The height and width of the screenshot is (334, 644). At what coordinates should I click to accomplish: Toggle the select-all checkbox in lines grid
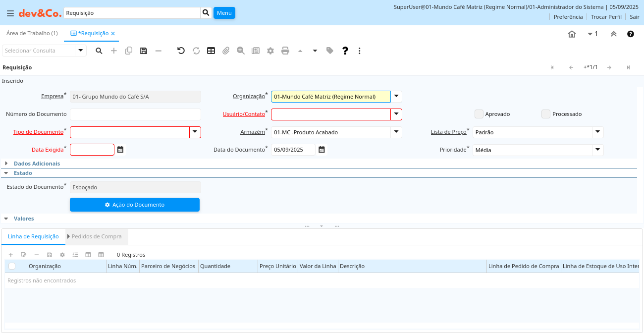tap(12, 266)
